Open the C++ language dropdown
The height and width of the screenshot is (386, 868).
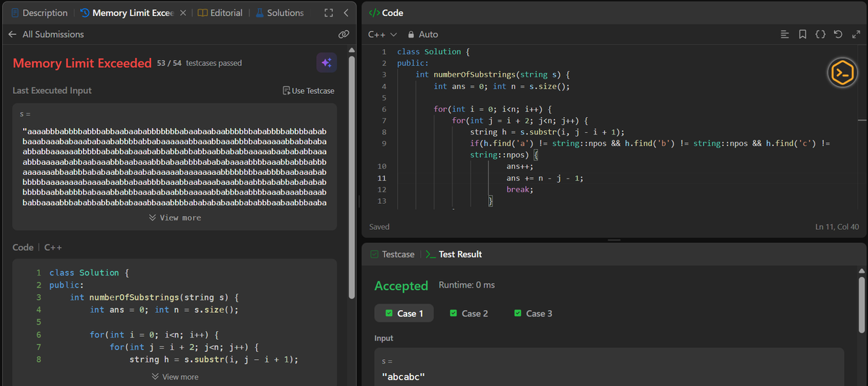383,34
